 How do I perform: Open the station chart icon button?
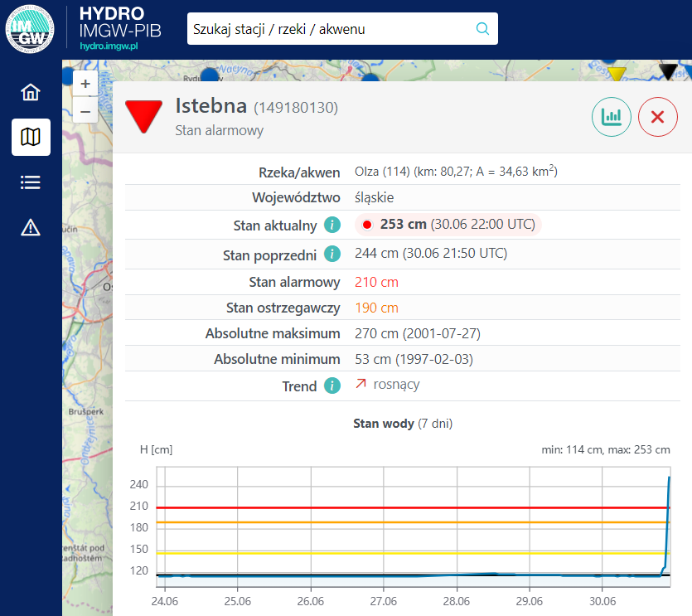coord(612,117)
